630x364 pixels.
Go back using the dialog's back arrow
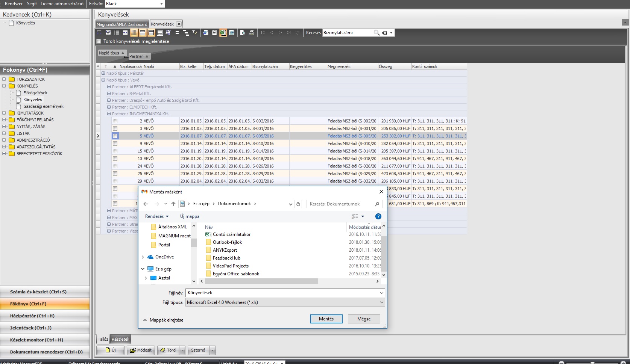tap(146, 204)
